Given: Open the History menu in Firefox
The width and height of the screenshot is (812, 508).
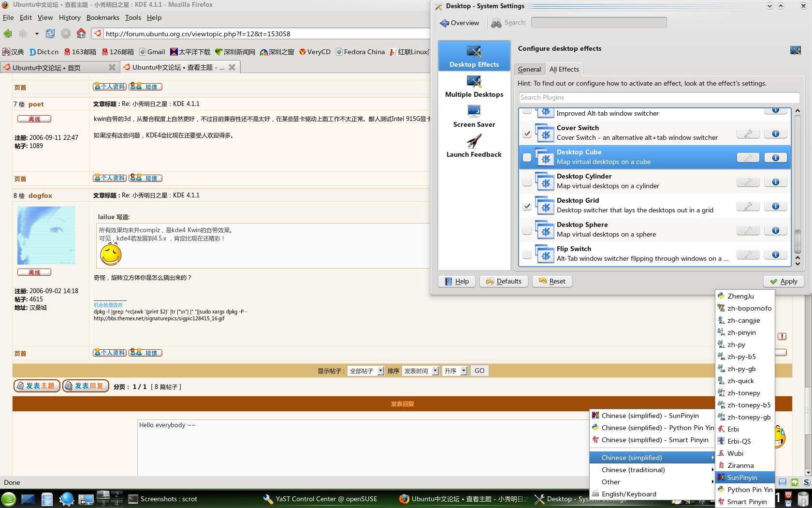Looking at the screenshot, I should [70, 17].
